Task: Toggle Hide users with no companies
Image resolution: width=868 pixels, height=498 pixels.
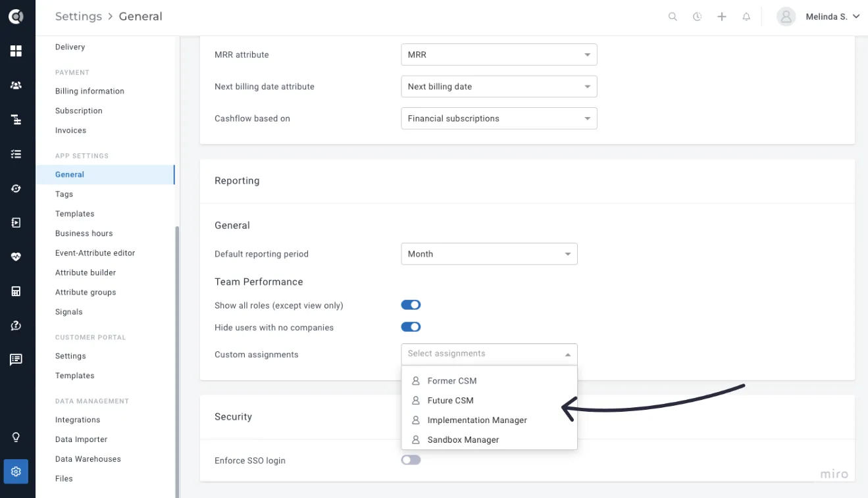Action: pyautogui.click(x=411, y=327)
